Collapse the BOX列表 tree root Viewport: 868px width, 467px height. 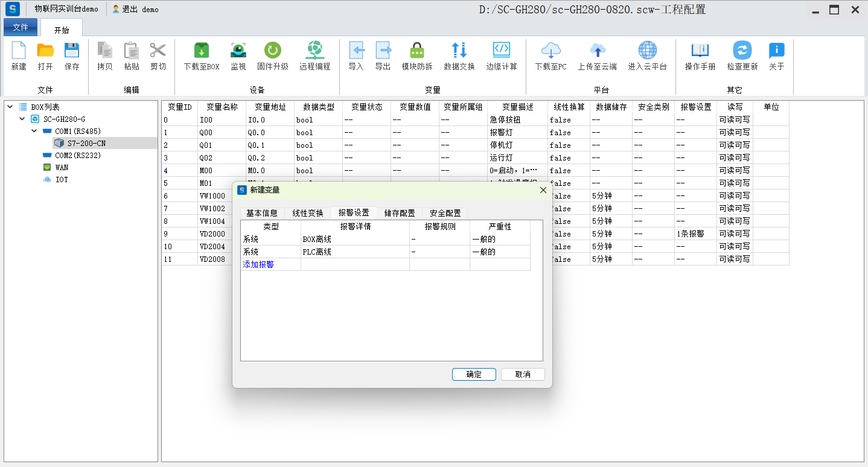(10, 107)
